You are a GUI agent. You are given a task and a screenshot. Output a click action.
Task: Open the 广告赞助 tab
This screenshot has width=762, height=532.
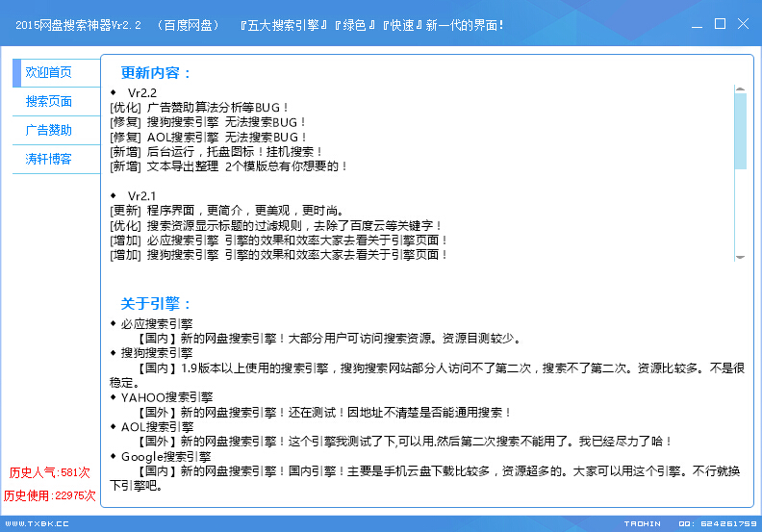pos(57,130)
